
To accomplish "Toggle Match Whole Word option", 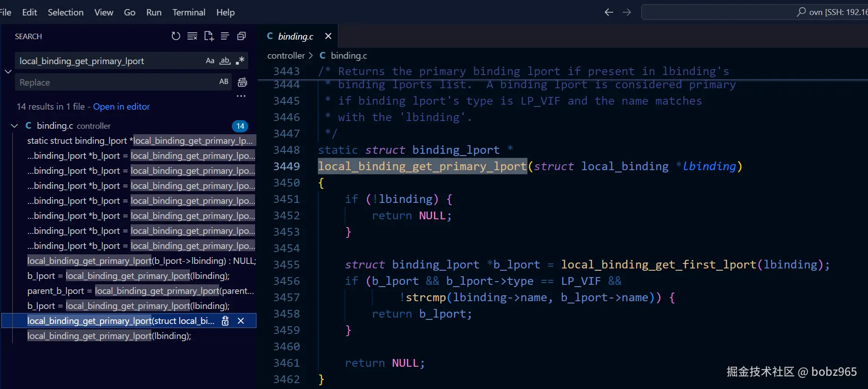I will point(225,61).
